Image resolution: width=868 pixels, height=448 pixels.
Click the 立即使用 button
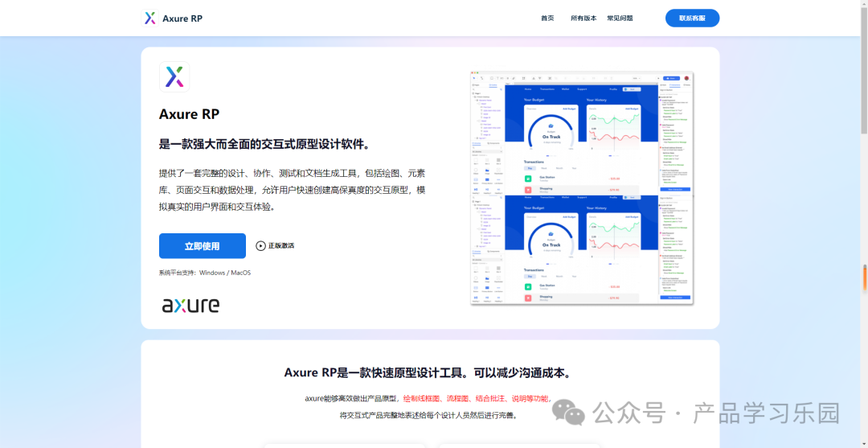point(202,246)
